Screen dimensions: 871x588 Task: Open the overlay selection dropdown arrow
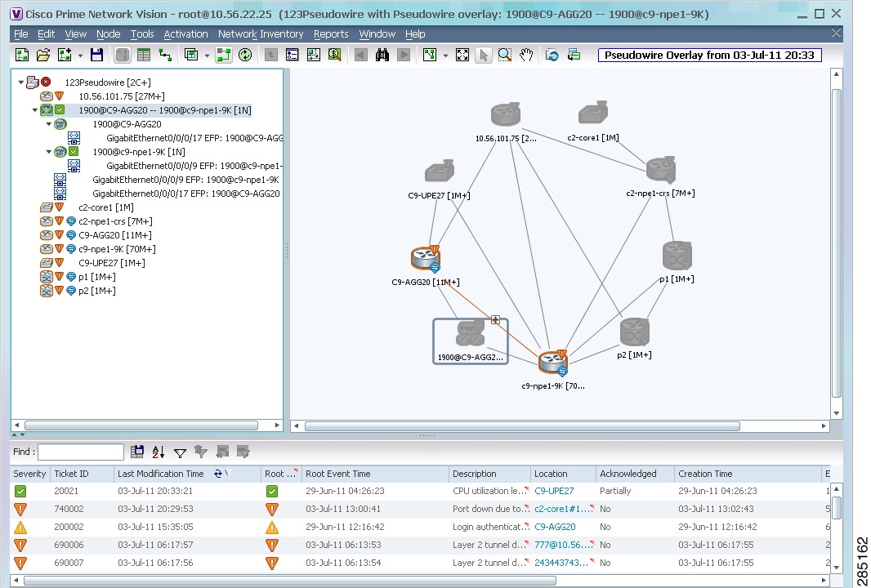tap(207, 56)
